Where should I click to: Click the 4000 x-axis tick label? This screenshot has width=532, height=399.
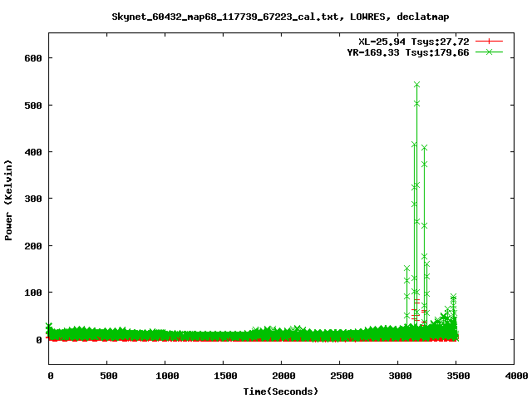(516, 376)
